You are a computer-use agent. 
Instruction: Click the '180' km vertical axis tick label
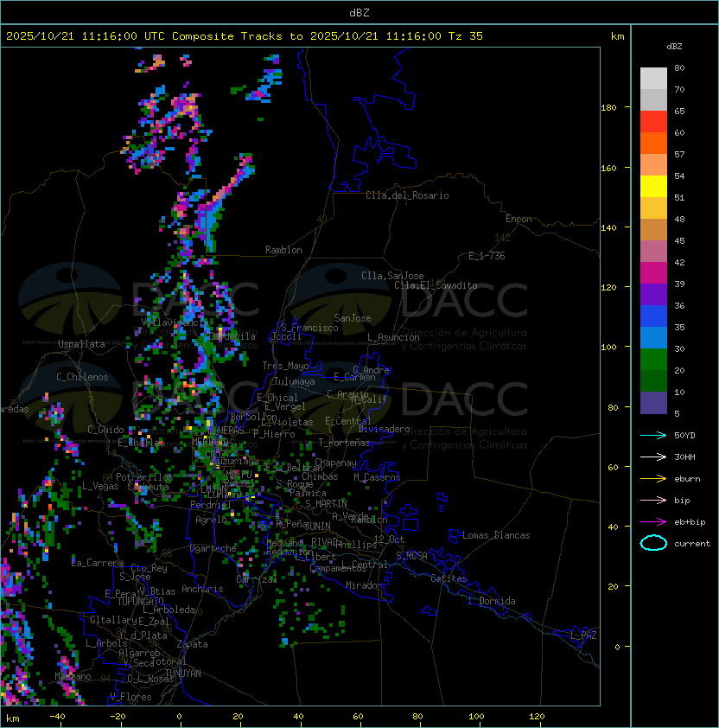click(608, 107)
